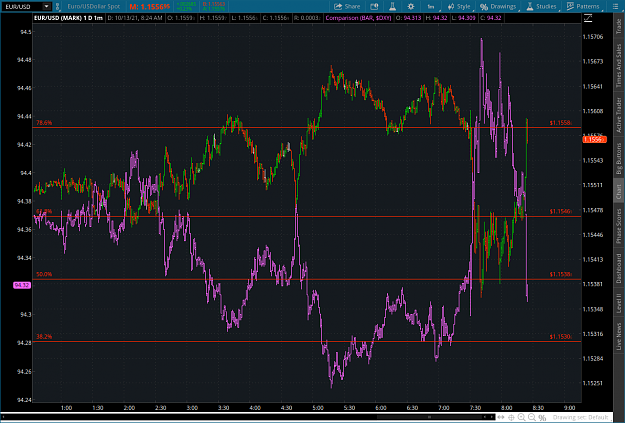This screenshot has width=625, height=423.
Task: Click the Euro/USDollar Spot description text
Action: 94,6
